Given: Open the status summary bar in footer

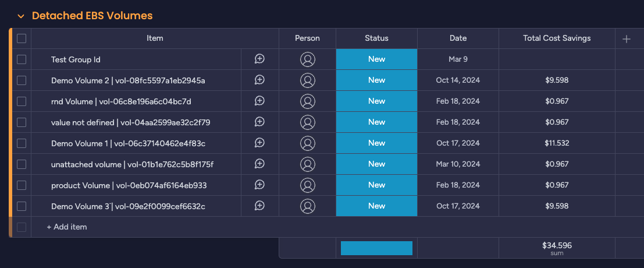Looking at the screenshot, I should 376,248.
